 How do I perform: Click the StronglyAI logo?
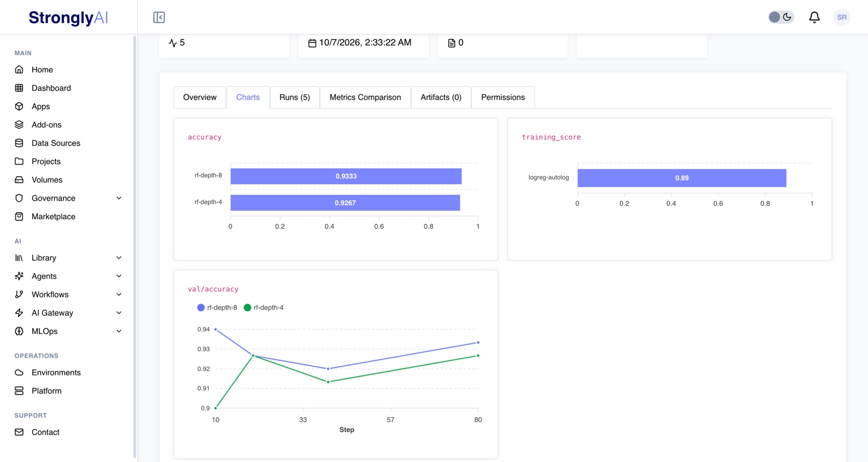pos(68,17)
